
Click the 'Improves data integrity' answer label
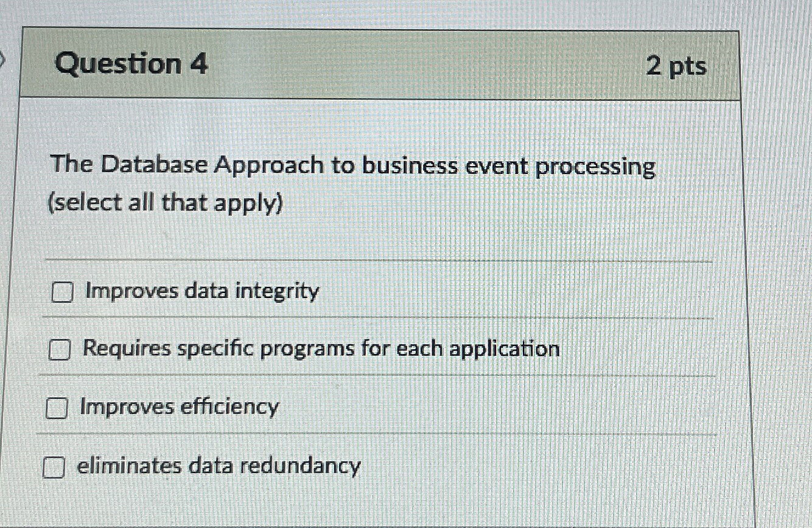(x=201, y=292)
